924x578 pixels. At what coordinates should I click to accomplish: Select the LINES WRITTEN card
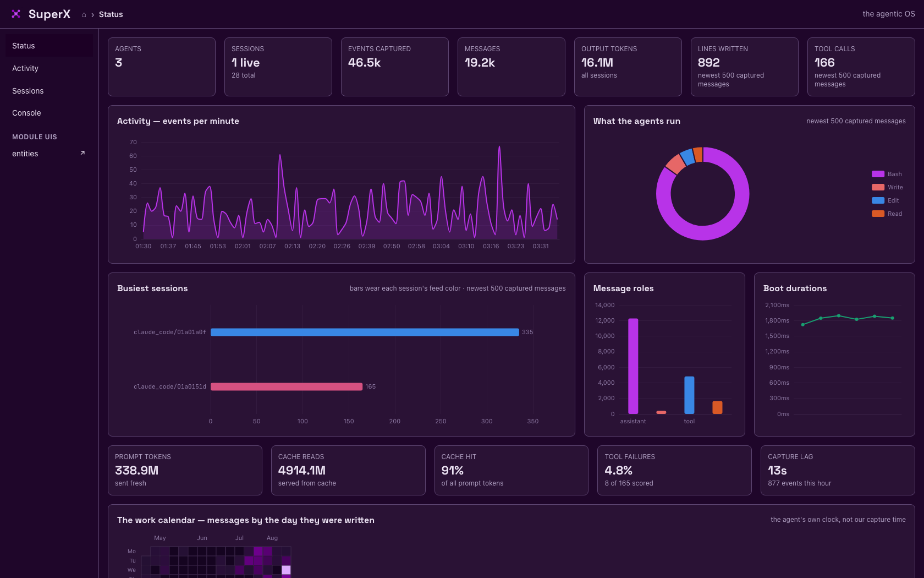[745, 67]
